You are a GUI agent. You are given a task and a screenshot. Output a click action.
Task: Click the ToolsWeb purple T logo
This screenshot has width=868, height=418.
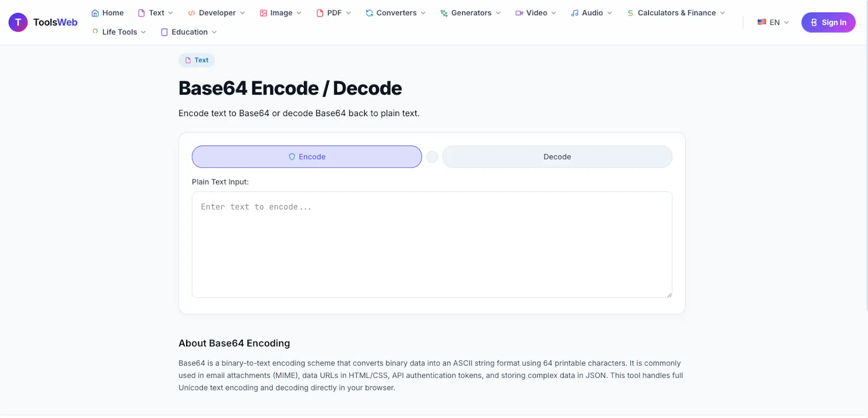18,22
